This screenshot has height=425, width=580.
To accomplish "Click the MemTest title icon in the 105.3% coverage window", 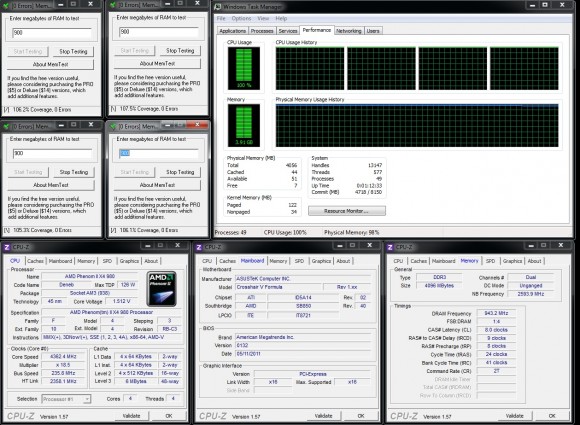I will [6, 127].
